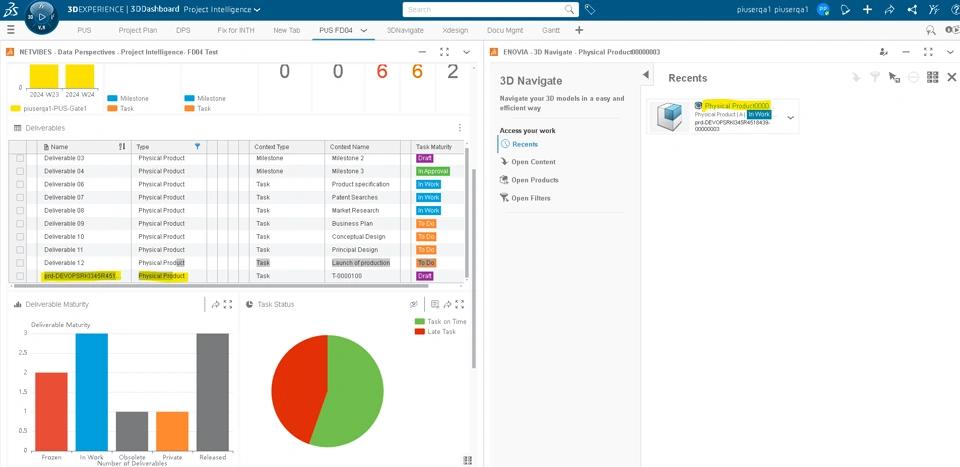Click the cursor selection icon in Recents toolbar
The image size is (960, 467).
click(x=894, y=77)
